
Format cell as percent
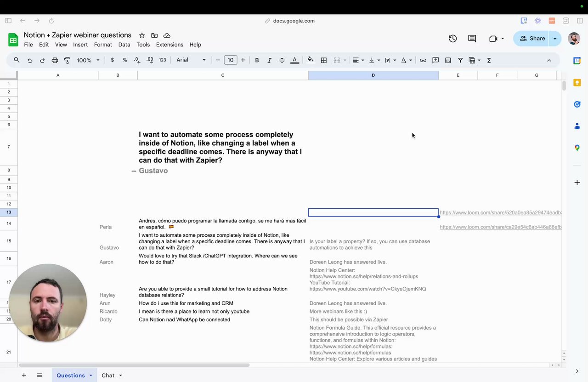(x=124, y=60)
